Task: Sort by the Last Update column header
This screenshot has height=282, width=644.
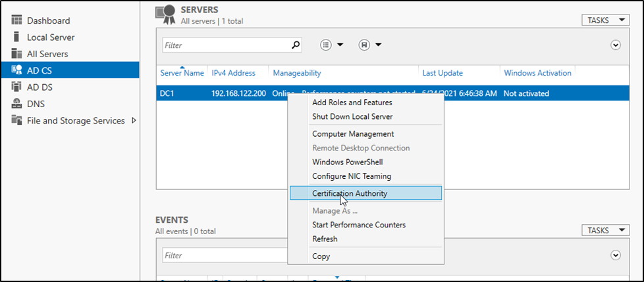Action: coord(443,73)
